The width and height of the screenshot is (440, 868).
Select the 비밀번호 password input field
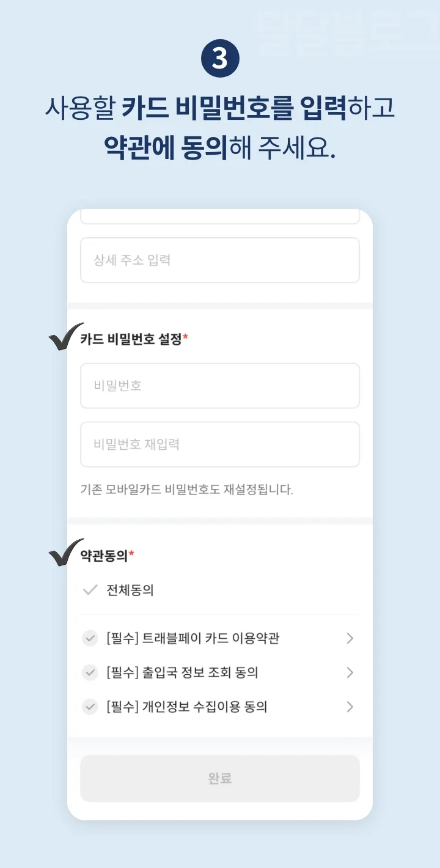pyautogui.click(x=219, y=386)
